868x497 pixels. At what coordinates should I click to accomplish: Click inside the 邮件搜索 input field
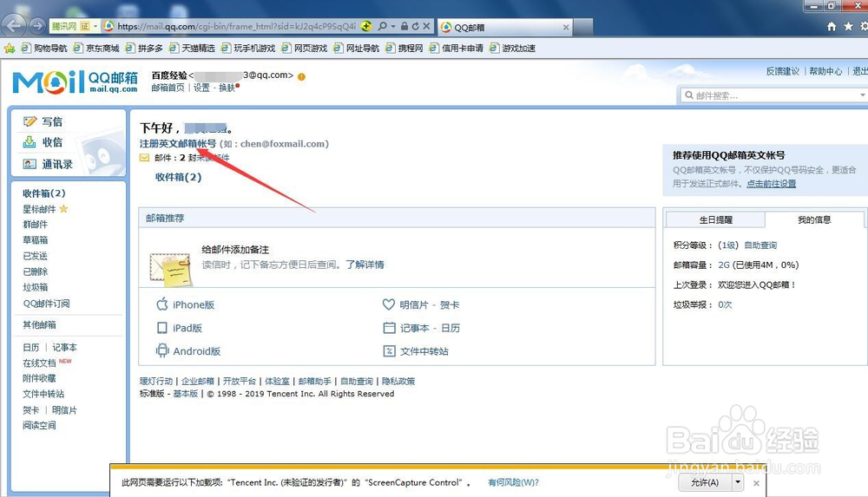[x=775, y=95]
